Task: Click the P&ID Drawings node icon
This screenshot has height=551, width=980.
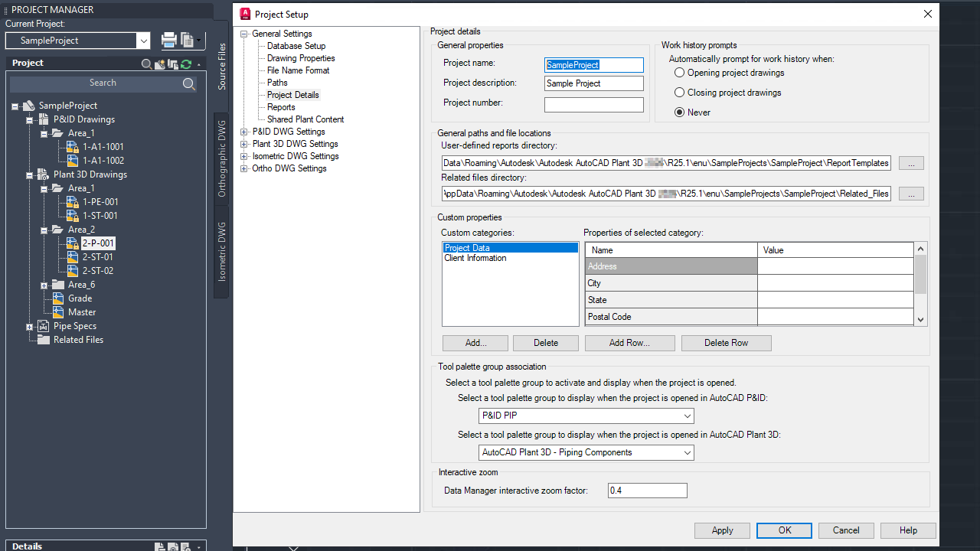Action: 44,119
